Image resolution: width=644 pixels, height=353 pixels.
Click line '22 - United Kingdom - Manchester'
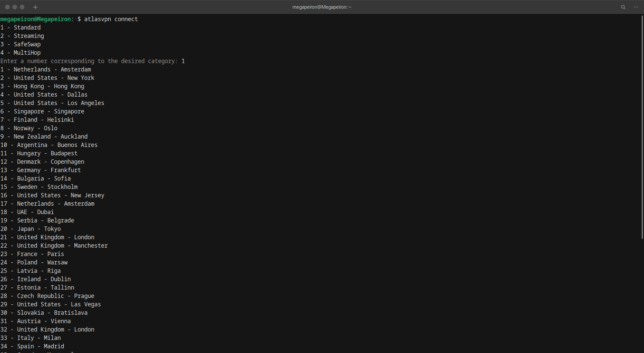54,246
